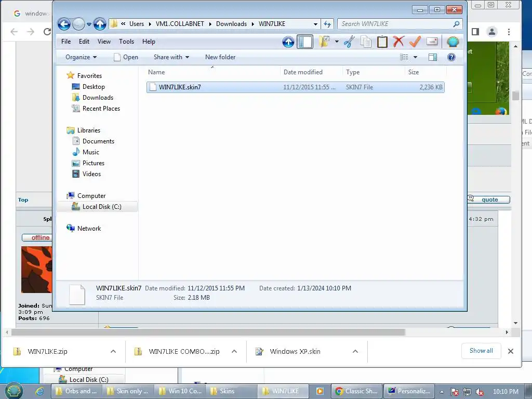This screenshot has height=399, width=532.
Task: Refresh the WIN7LIKE folder view
Action: pyautogui.click(x=327, y=24)
